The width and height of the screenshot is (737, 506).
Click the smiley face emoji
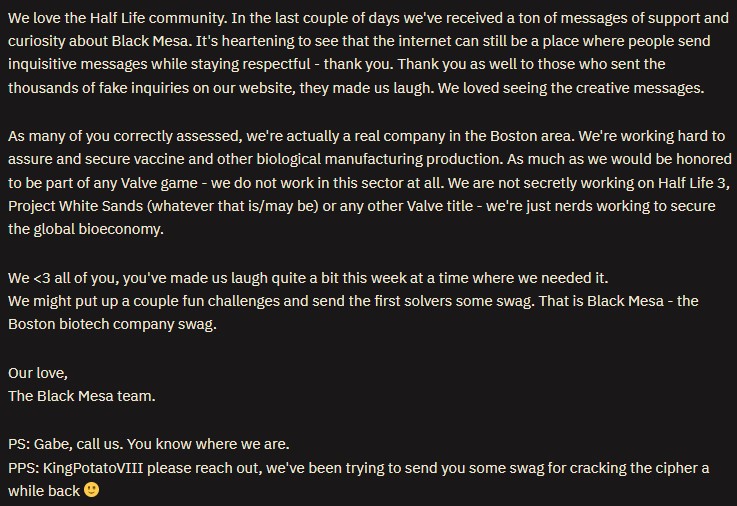click(92, 490)
